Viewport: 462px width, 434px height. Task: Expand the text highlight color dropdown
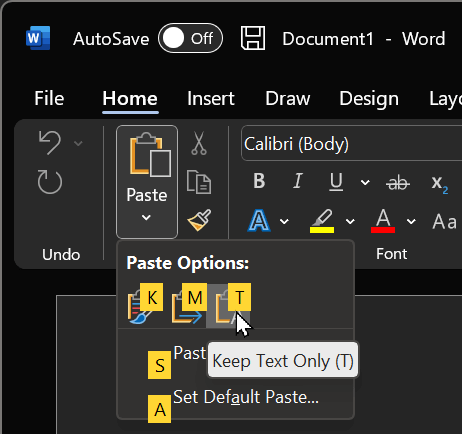(x=350, y=221)
